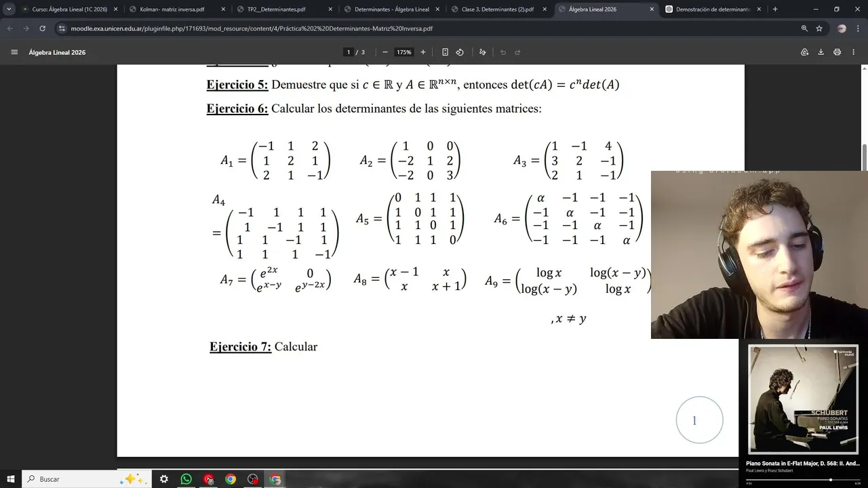Bookmark this page with the star
Screen dimensions: 868x488
819,28
